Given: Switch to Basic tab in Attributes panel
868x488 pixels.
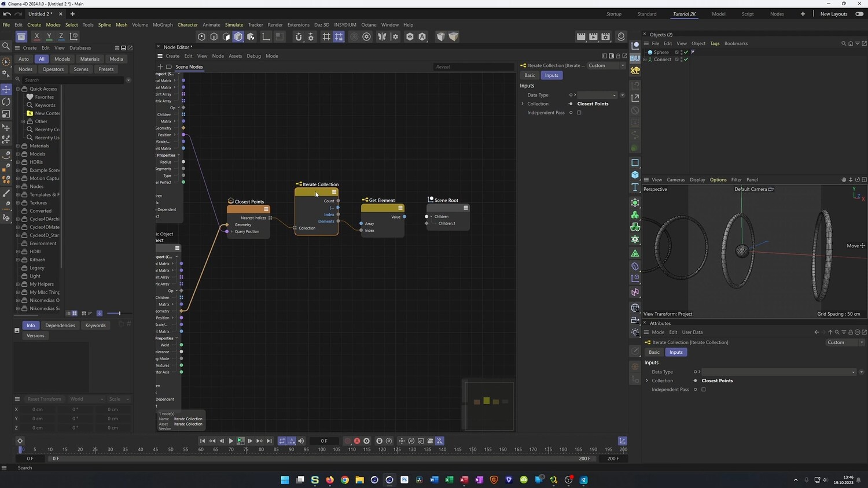Looking at the screenshot, I should (654, 352).
